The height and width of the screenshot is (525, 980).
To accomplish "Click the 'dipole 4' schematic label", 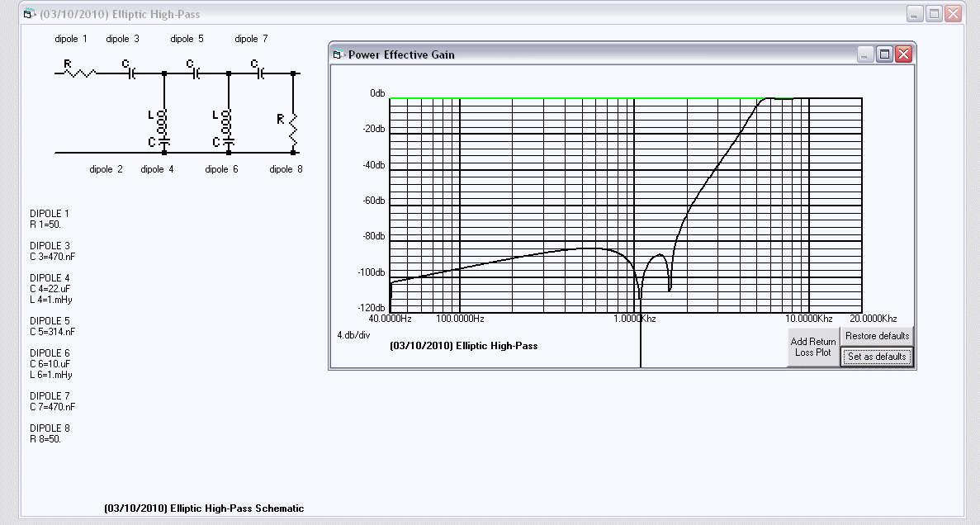I will click(157, 169).
